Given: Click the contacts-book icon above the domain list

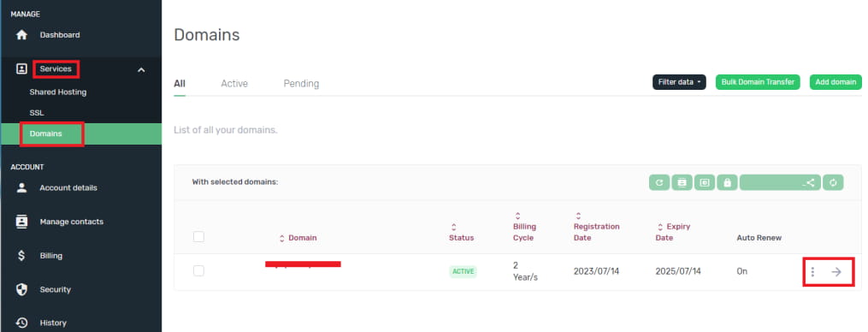Looking at the screenshot, I should pos(682,182).
